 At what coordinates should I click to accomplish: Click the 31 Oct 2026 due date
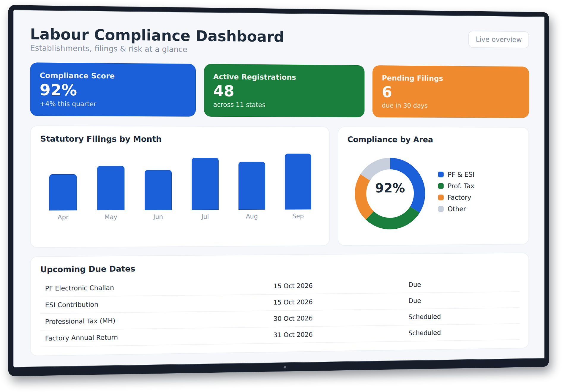(293, 335)
